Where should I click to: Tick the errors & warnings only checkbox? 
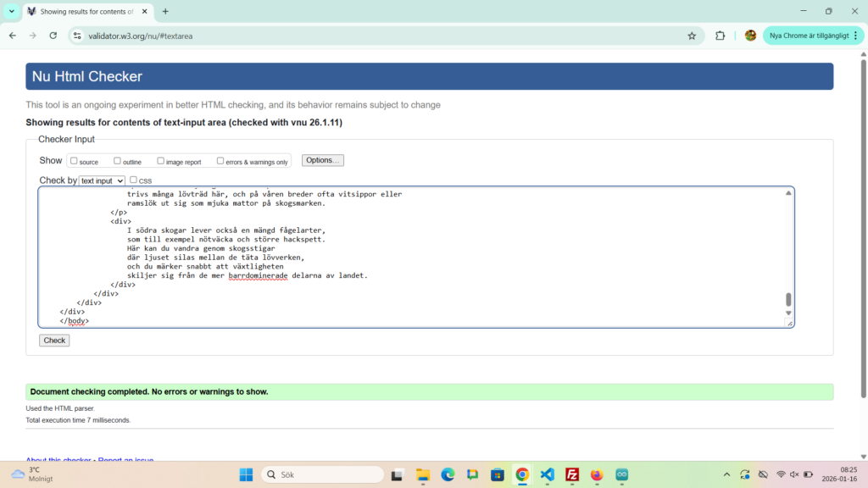tap(220, 160)
